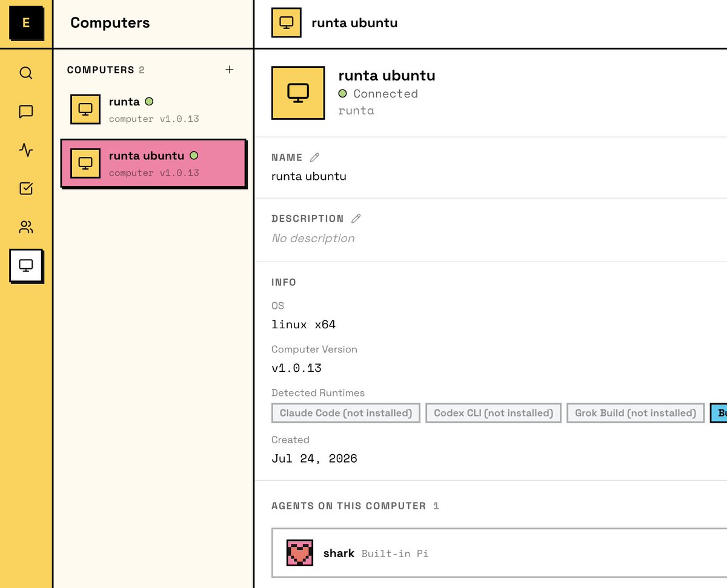Click the 'Jul 24, 2026' created date
The image size is (727, 588).
click(x=314, y=458)
